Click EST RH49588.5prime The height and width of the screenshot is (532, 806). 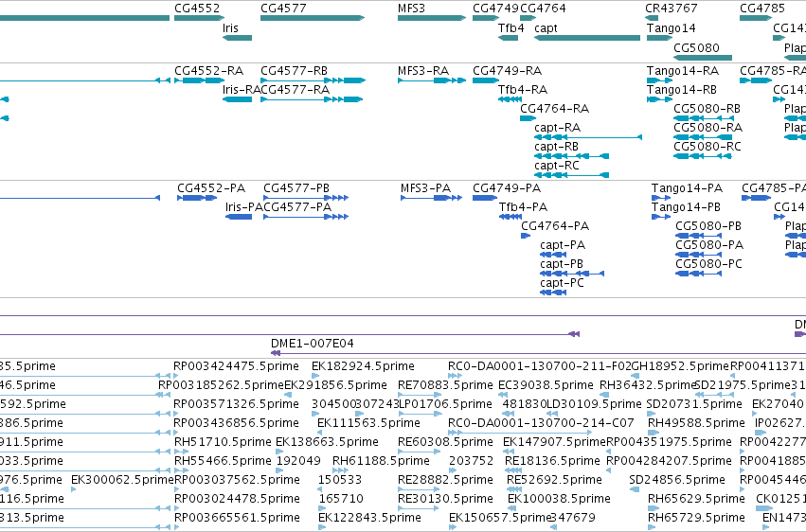pyautogui.click(x=696, y=423)
